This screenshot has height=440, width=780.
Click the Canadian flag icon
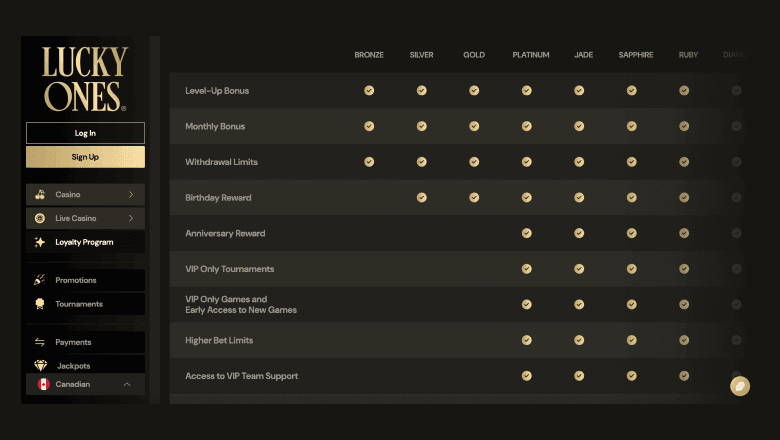click(43, 384)
